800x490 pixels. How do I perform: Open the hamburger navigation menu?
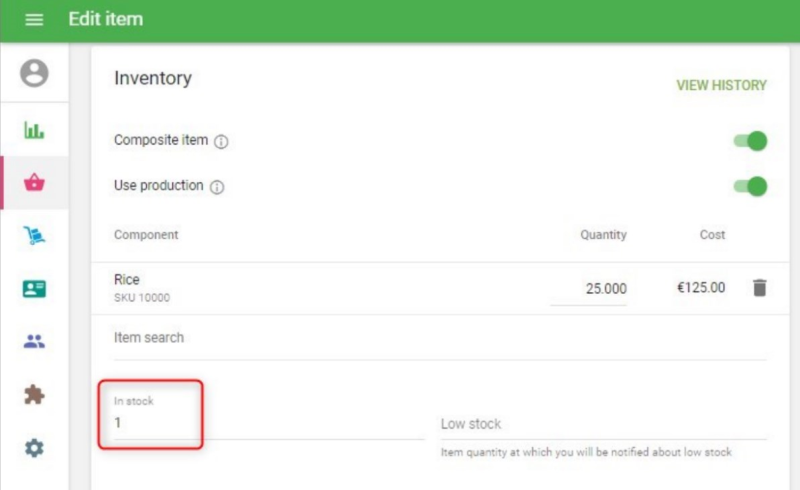[34, 20]
